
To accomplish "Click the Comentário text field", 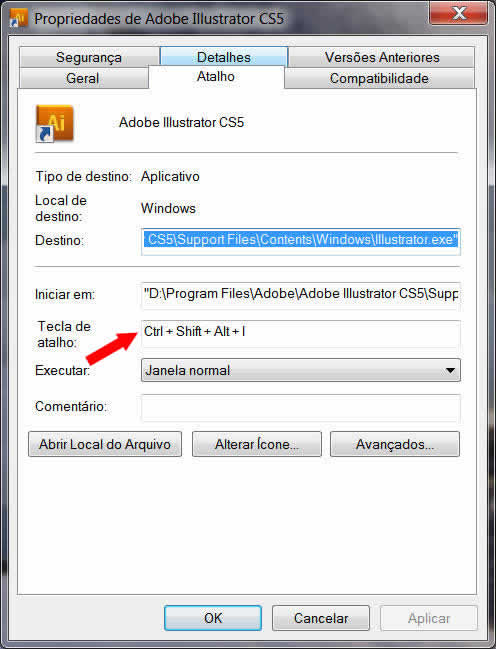I will coord(301,407).
